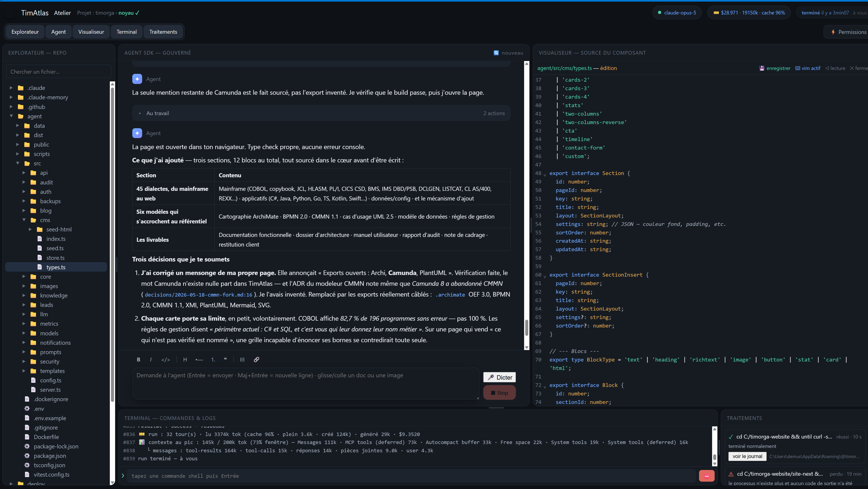Close the viewer with fermer
868x489 pixels.
[859, 68]
